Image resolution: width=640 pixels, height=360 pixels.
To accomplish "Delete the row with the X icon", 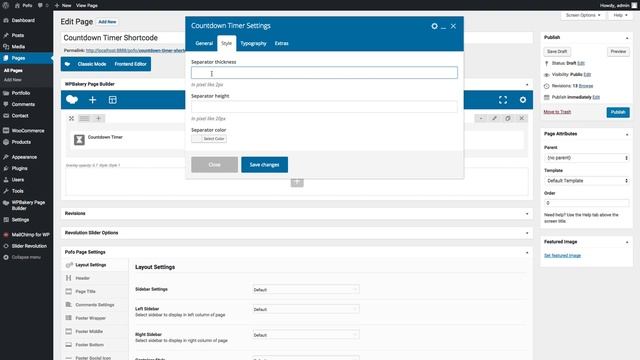I will click(522, 118).
